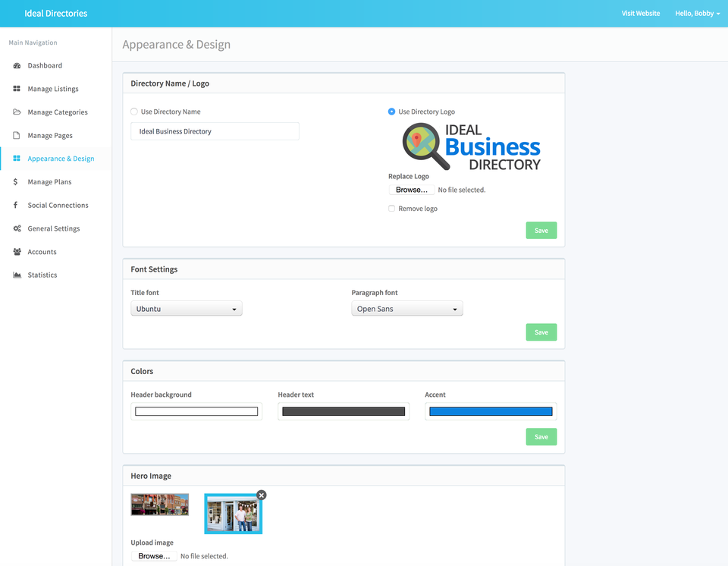Click the Visit Website link

(640, 14)
